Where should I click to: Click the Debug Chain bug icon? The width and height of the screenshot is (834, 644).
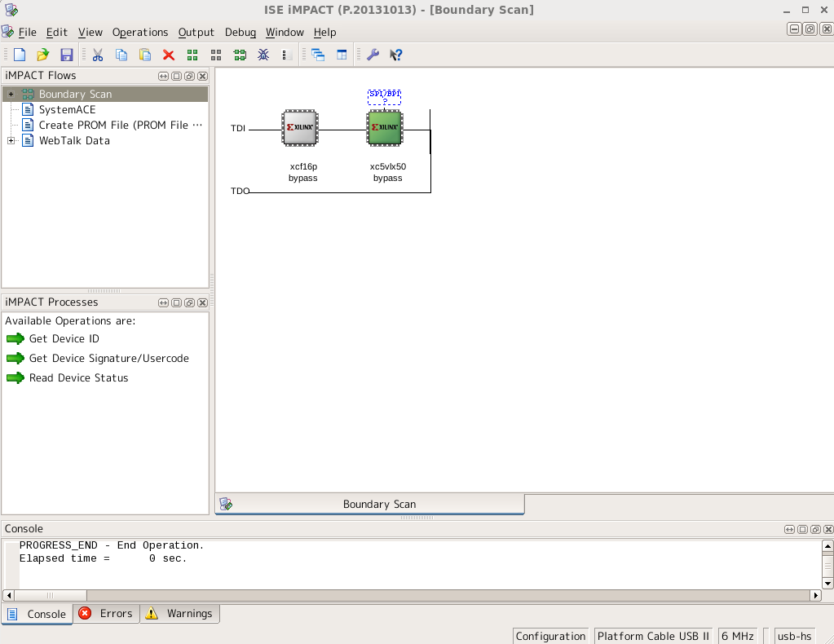[x=263, y=55]
